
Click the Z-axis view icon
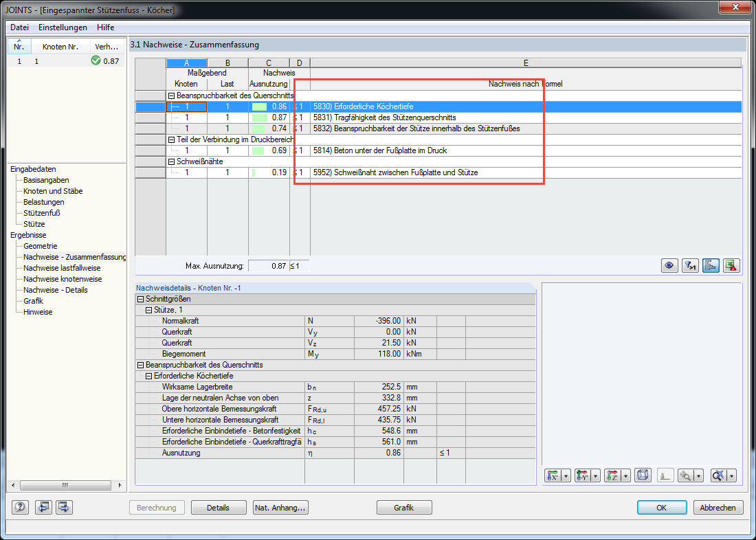click(x=612, y=476)
